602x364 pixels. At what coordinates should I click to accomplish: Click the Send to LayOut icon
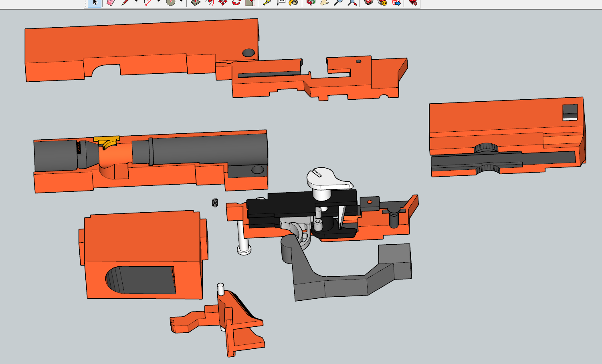(396, 2)
